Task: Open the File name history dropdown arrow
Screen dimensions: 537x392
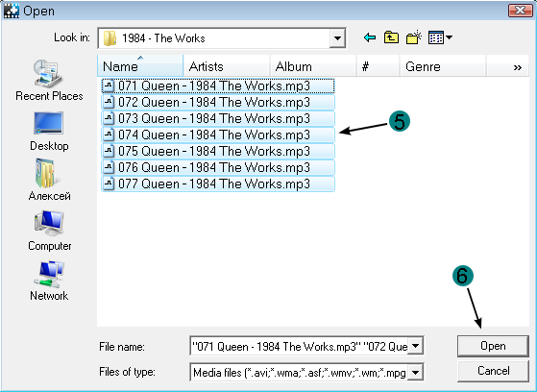Action: [x=415, y=346]
